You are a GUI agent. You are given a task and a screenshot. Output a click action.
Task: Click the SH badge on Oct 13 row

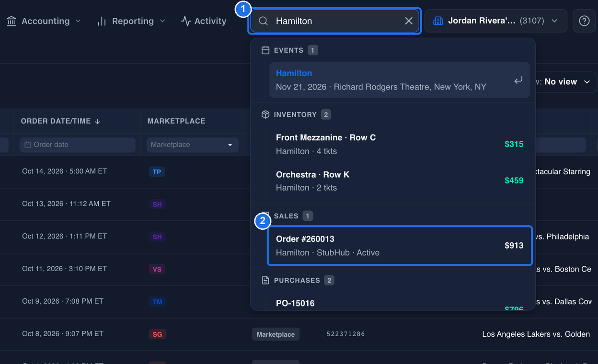(x=157, y=205)
